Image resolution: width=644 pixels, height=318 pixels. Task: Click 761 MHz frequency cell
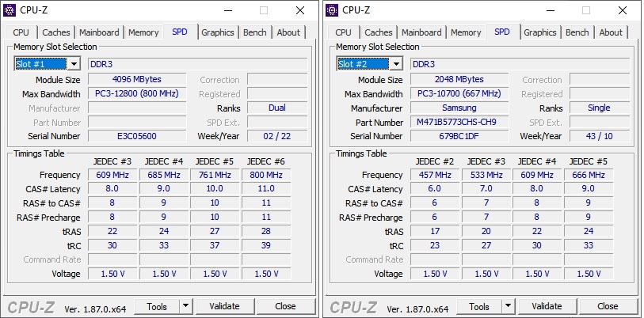click(215, 175)
